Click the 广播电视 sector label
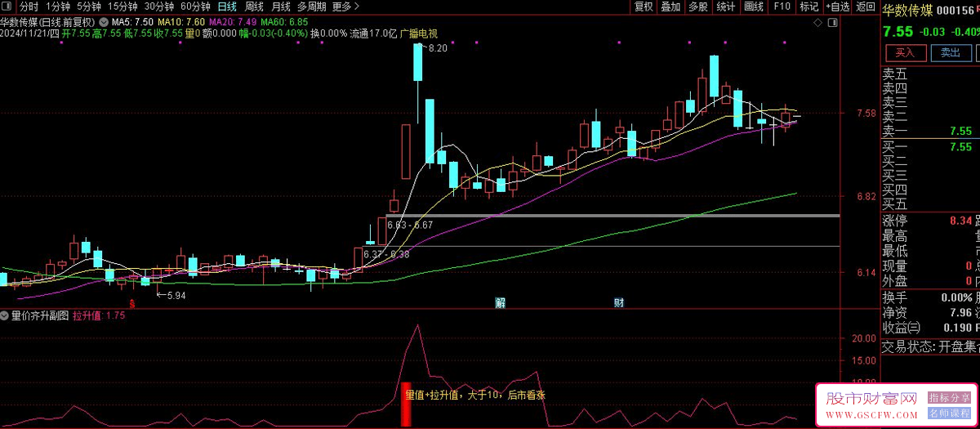This screenshot has height=429, width=980. pyautogui.click(x=418, y=34)
